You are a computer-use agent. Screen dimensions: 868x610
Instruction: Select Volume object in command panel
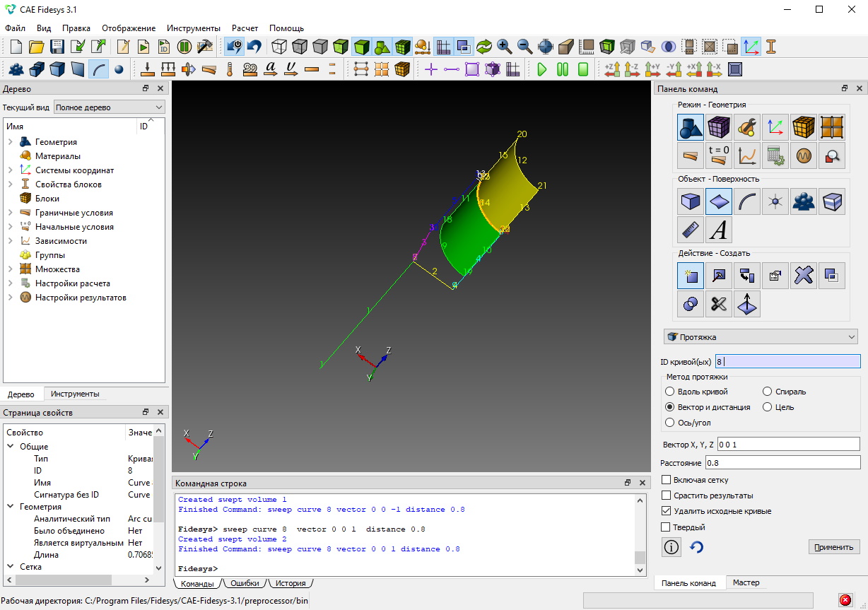pyautogui.click(x=691, y=203)
